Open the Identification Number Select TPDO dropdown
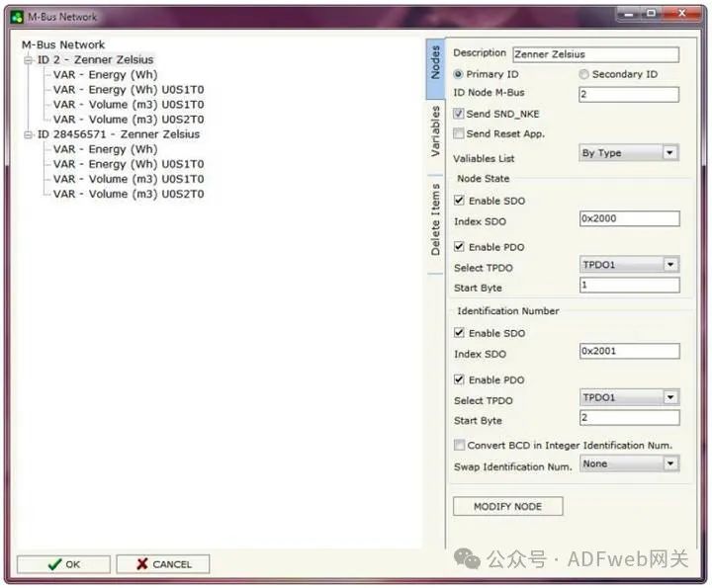 629,397
